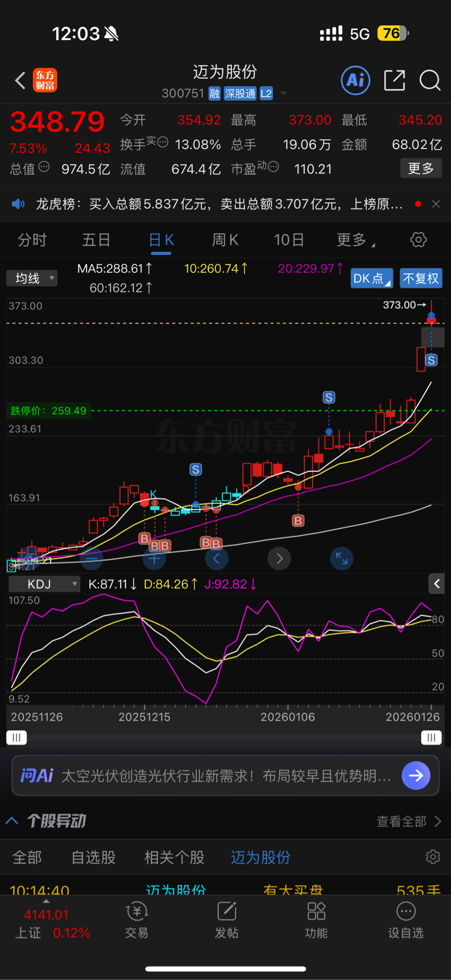This screenshot has height=980, width=451.
Task: Switch to 10日 chart tab
Action: point(289,240)
